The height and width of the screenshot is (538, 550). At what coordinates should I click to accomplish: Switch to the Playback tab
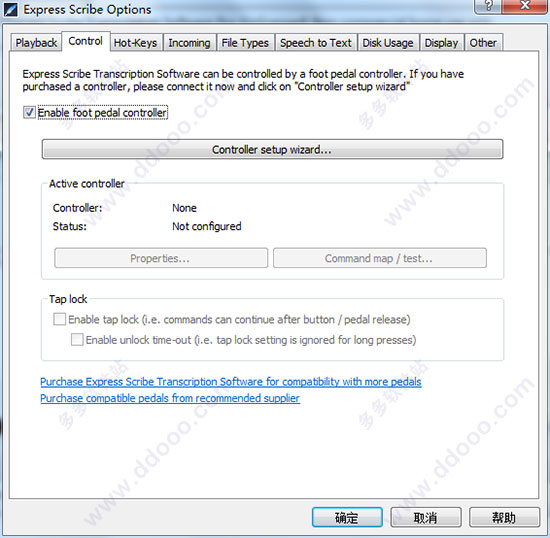36,43
